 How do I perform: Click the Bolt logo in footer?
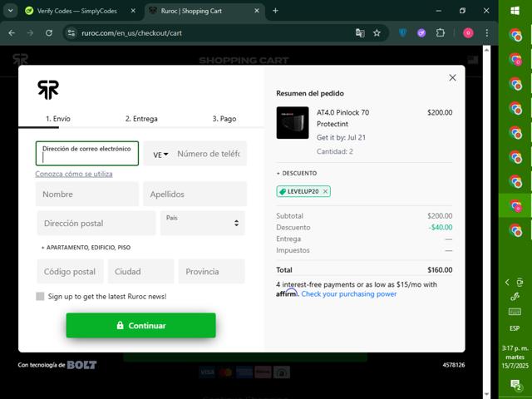pyautogui.click(x=81, y=365)
